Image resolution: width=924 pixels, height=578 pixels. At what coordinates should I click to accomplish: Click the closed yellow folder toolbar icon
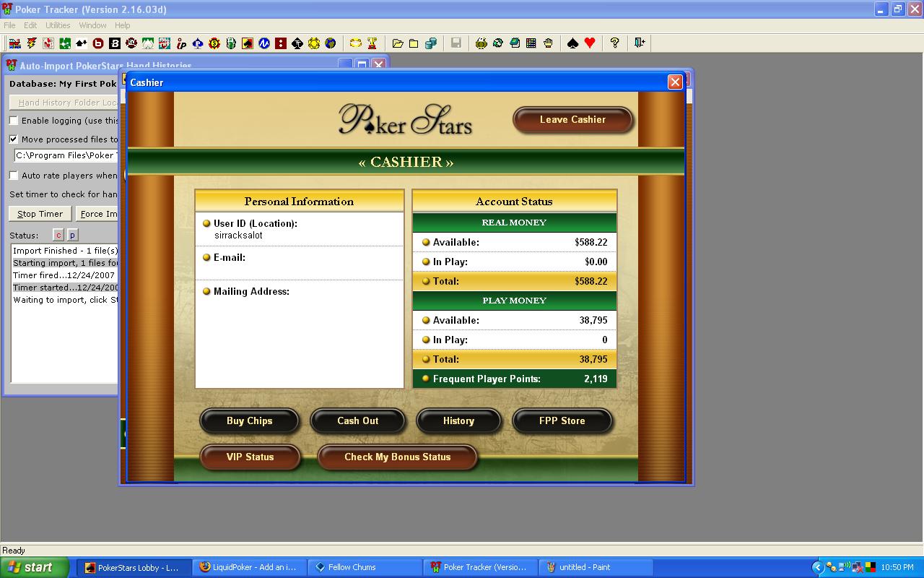point(414,43)
